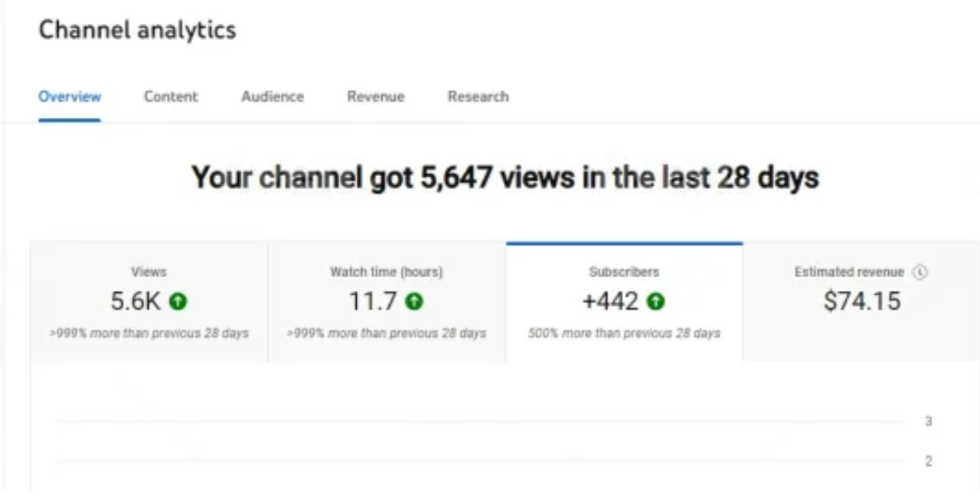
Task: Show the Watch time (hours) chart card
Action: coord(387,302)
